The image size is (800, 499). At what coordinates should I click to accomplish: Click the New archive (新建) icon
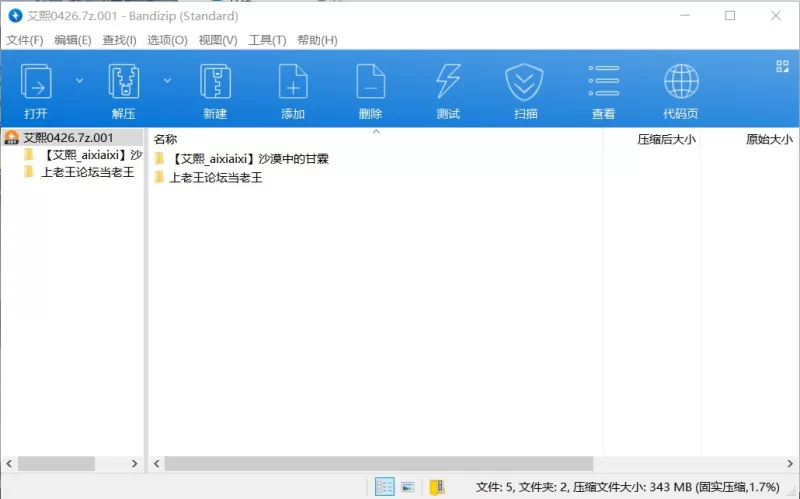[x=215, y=82]
